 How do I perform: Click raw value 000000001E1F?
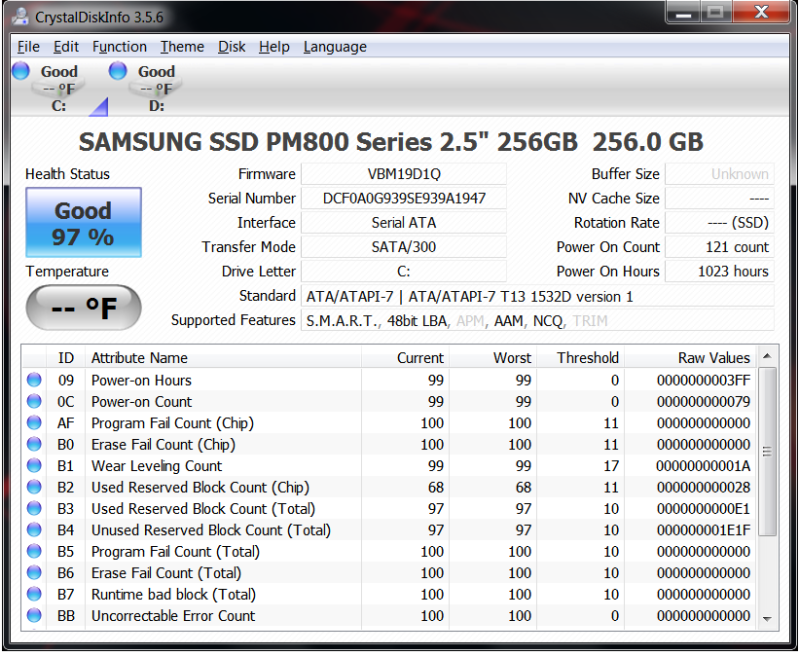point(703,530)
